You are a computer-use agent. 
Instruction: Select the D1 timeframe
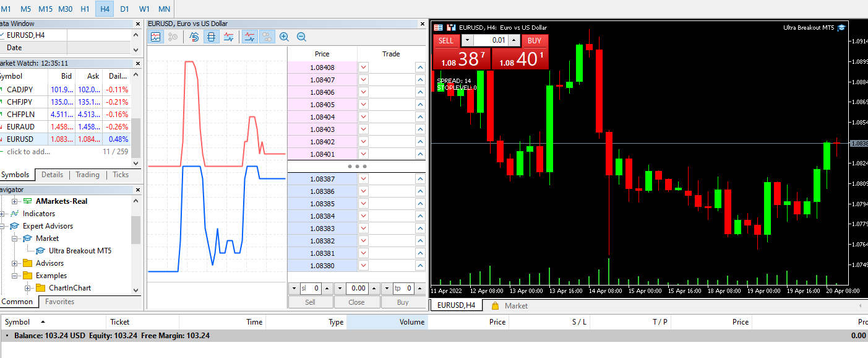click(x=124, y=9)
